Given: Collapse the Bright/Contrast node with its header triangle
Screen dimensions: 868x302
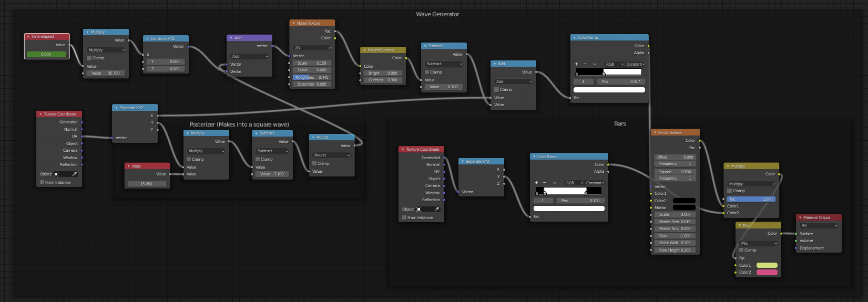Looking at the screenshot, I should [364, 50].
